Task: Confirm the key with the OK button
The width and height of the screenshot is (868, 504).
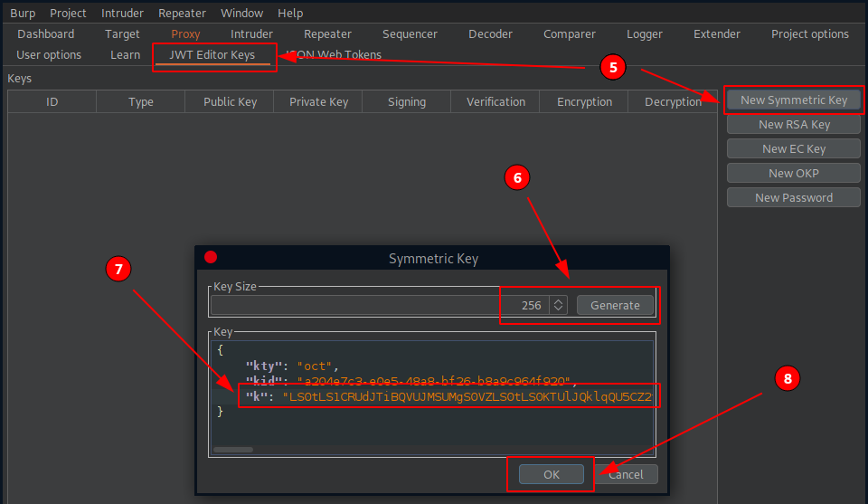Action: 552,475
